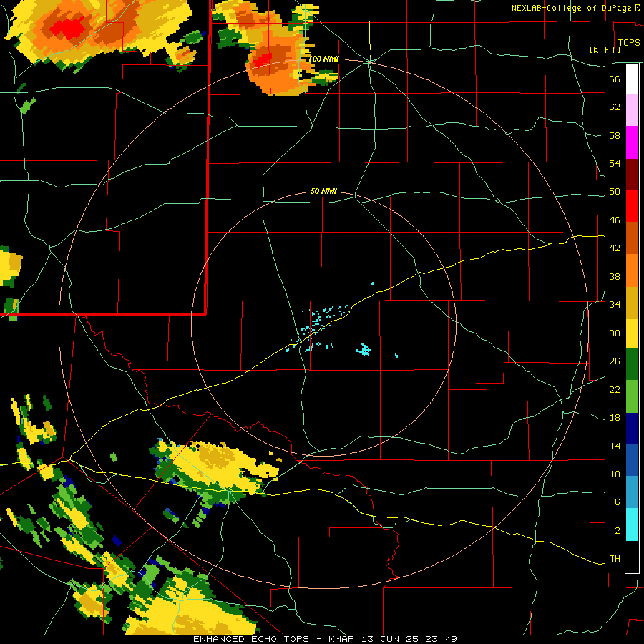644x644 pixels.
Task: Click the legend value 6
Action: 617,502
